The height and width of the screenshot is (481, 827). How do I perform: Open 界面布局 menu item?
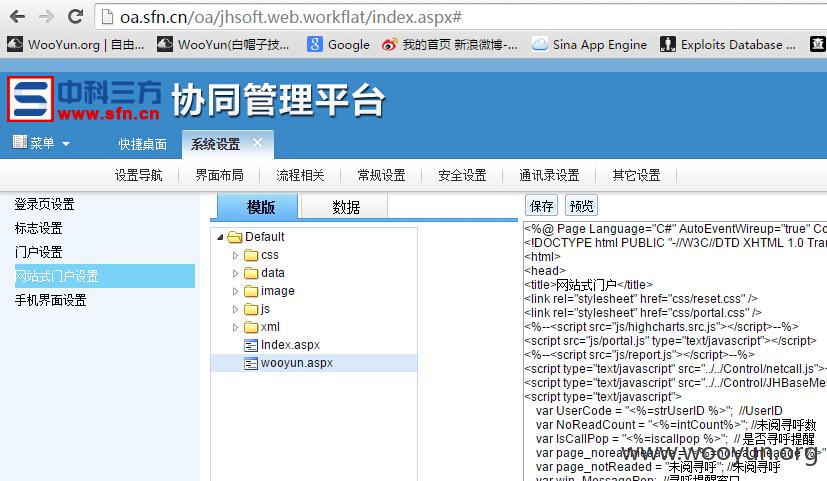click(x=219, y=175)
